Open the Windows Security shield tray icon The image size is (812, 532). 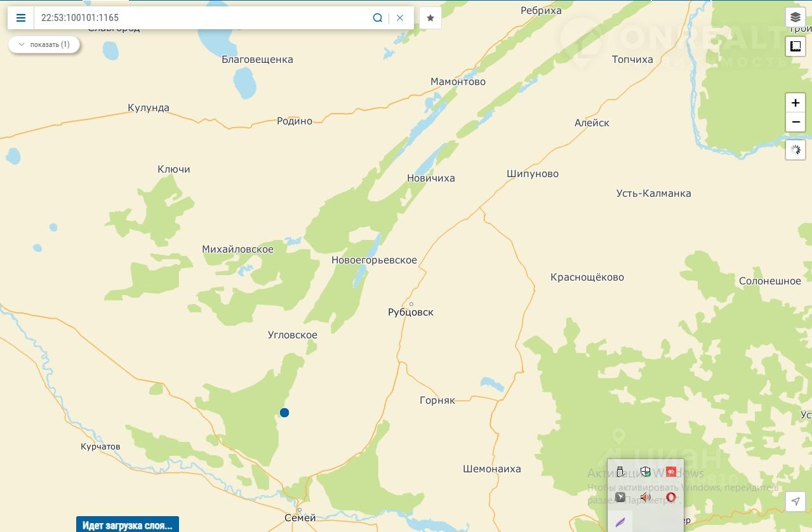click(x=646, y=472)
